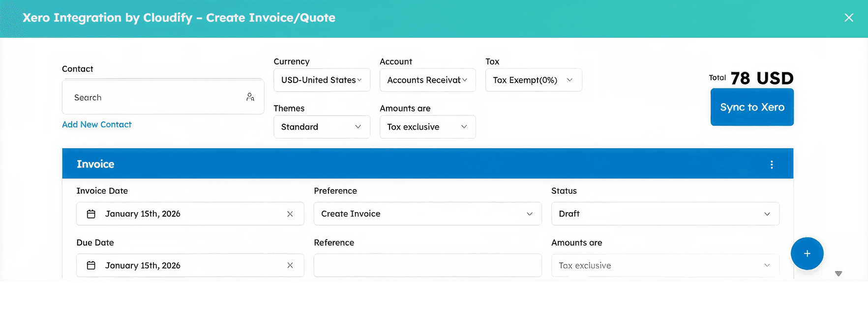Click the Invoice Date field

pos(190,214)
